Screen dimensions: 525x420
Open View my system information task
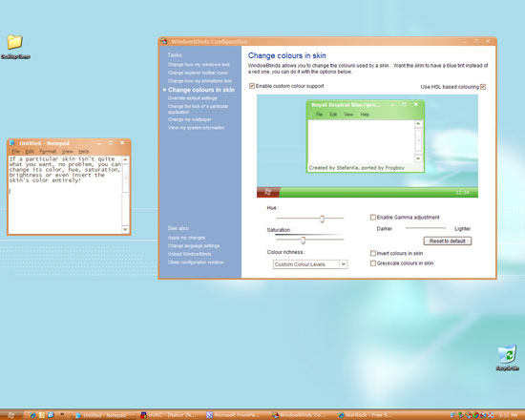click(x=196, y=128)
